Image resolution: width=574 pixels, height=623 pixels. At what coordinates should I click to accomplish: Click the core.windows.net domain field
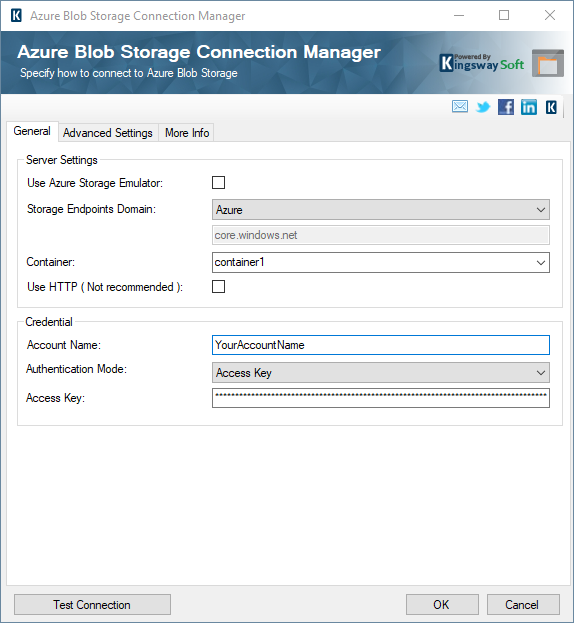(381, 235)
